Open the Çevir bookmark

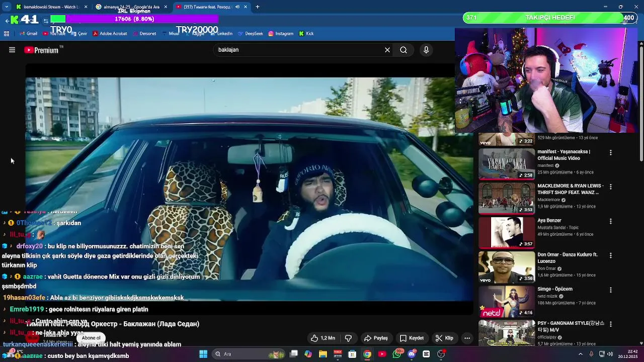pos(79,34)
